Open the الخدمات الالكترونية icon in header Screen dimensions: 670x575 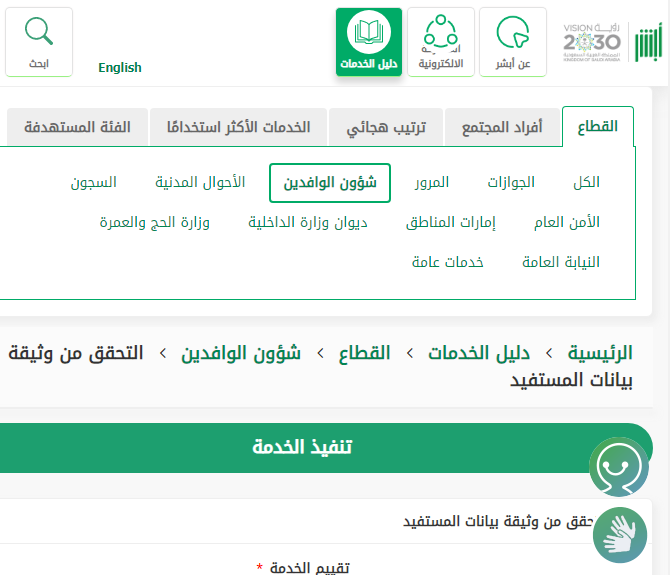point(441,33)
